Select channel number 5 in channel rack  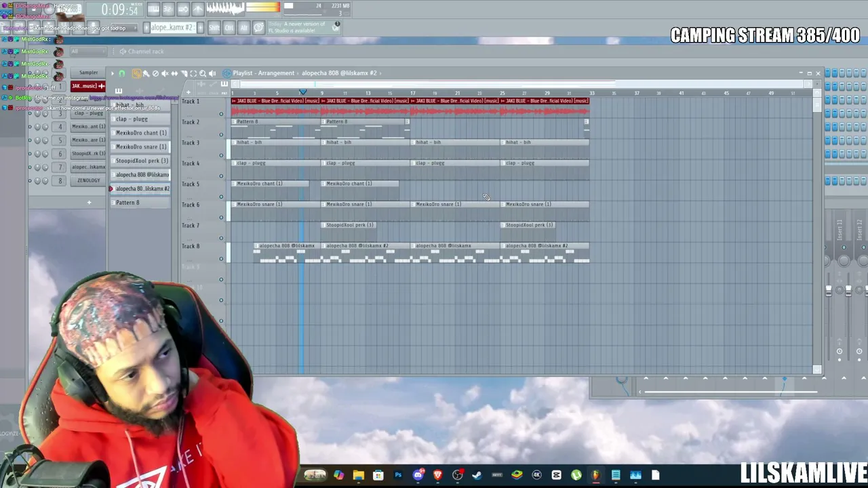(60, 140)
